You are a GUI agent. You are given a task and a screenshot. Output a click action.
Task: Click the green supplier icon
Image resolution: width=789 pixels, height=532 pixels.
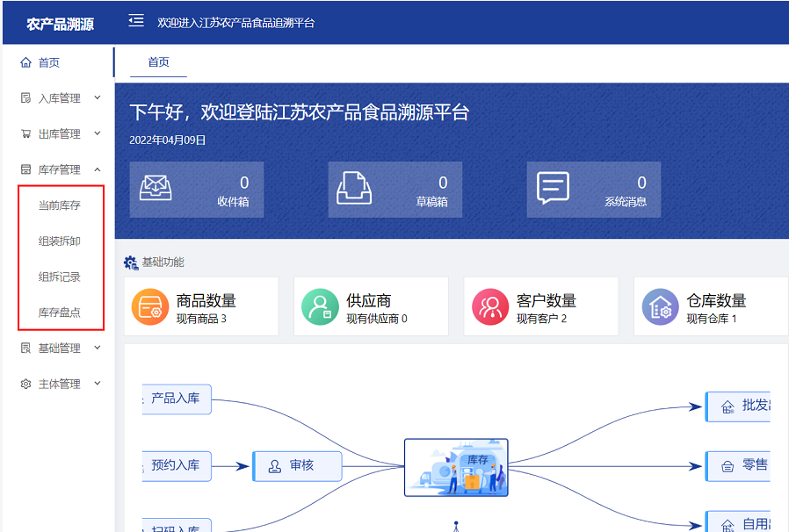click(x=320, y=307)
